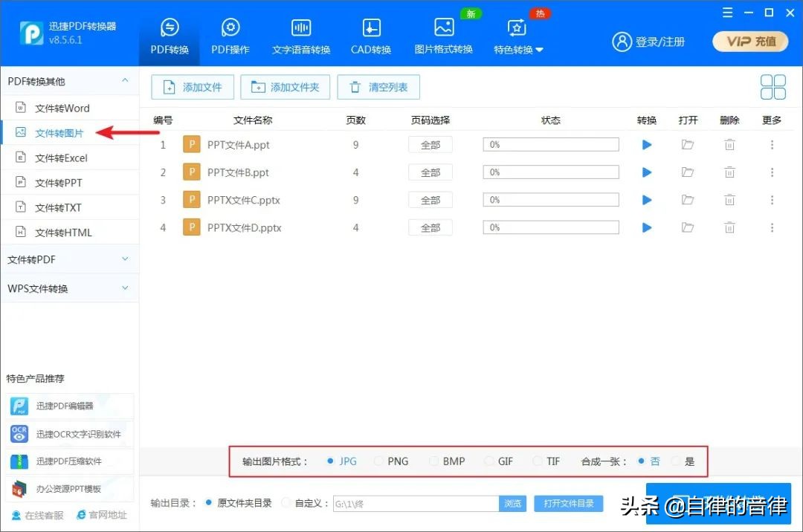
Task: Select GIF output format
Action: (499, 461)
